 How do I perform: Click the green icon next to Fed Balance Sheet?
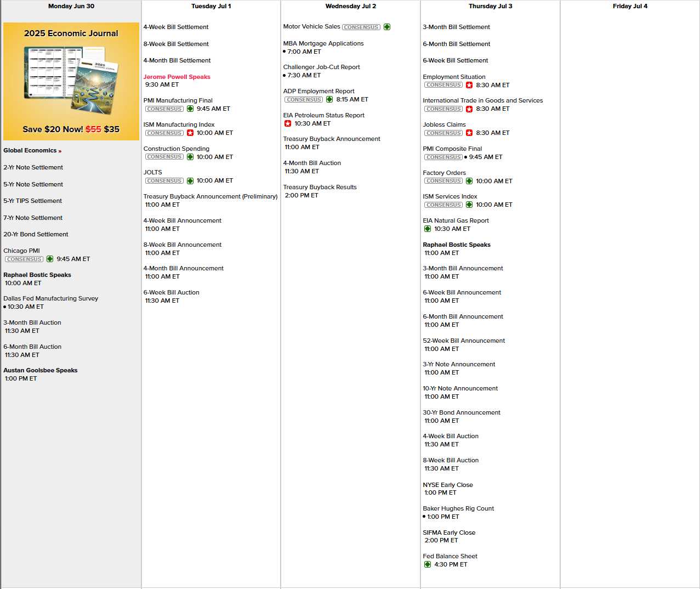pyautogui.click(x=428, y=564)
